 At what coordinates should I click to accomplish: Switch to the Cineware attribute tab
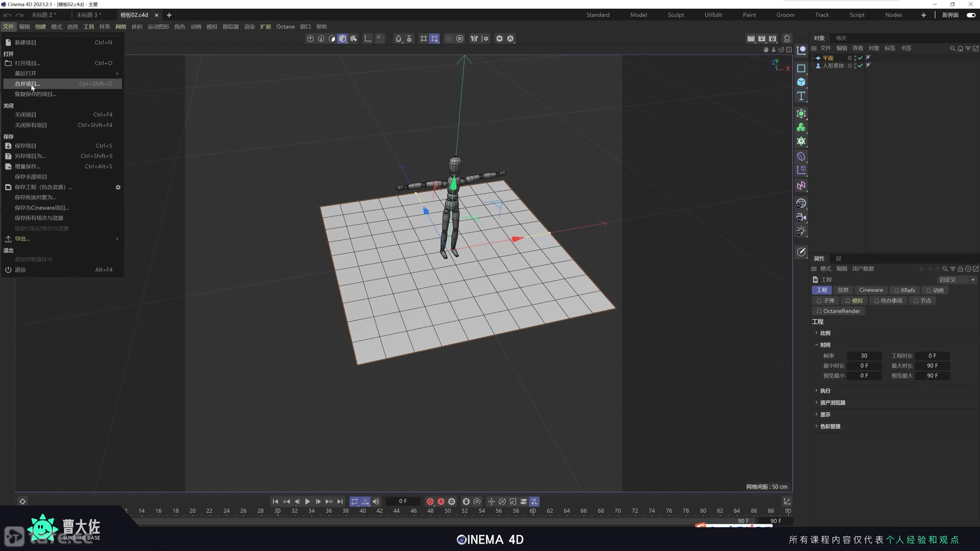tap(871, 290)
